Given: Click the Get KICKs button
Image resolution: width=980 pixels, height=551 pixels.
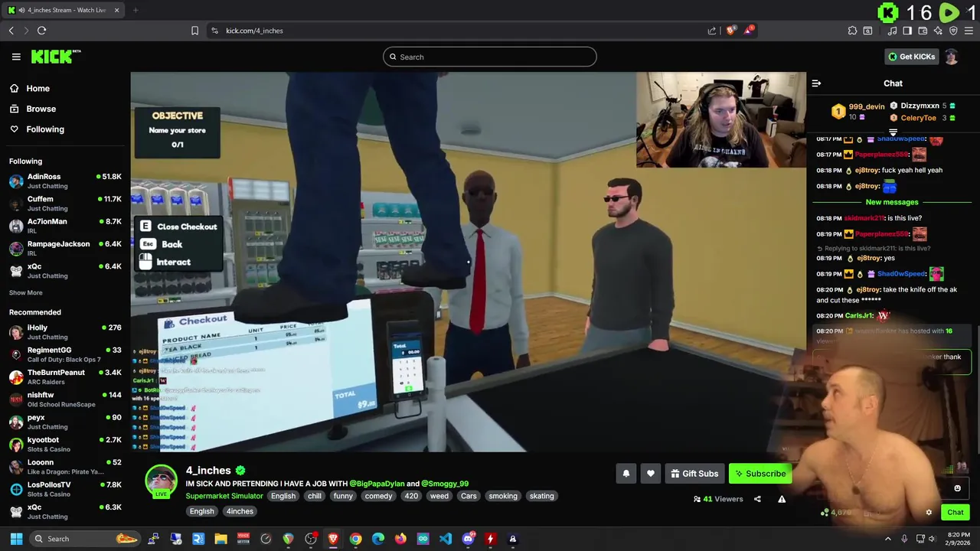Looking at the screenshot, I should click(910, 57).
